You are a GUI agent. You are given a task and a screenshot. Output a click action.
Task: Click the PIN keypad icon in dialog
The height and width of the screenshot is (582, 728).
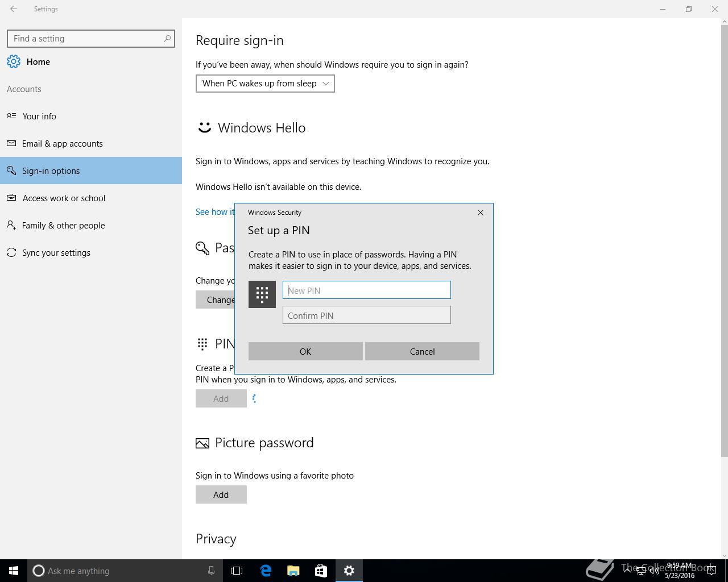point(262,294)
